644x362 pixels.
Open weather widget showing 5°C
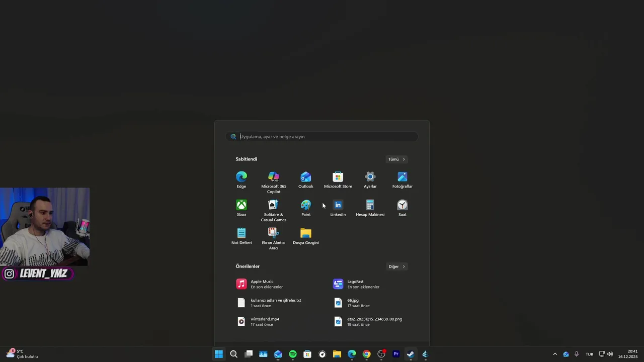coord(22,354)
